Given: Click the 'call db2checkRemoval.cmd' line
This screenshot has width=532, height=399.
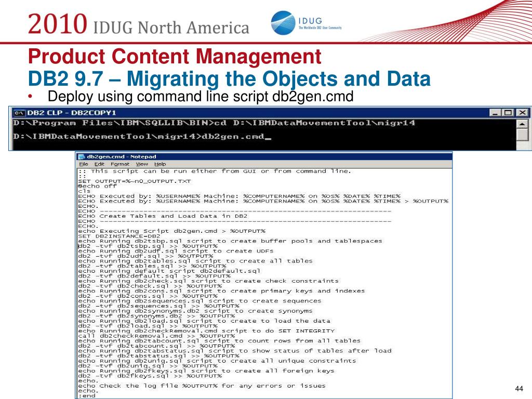Looking at the screenshot, I should tap(156, 336).
